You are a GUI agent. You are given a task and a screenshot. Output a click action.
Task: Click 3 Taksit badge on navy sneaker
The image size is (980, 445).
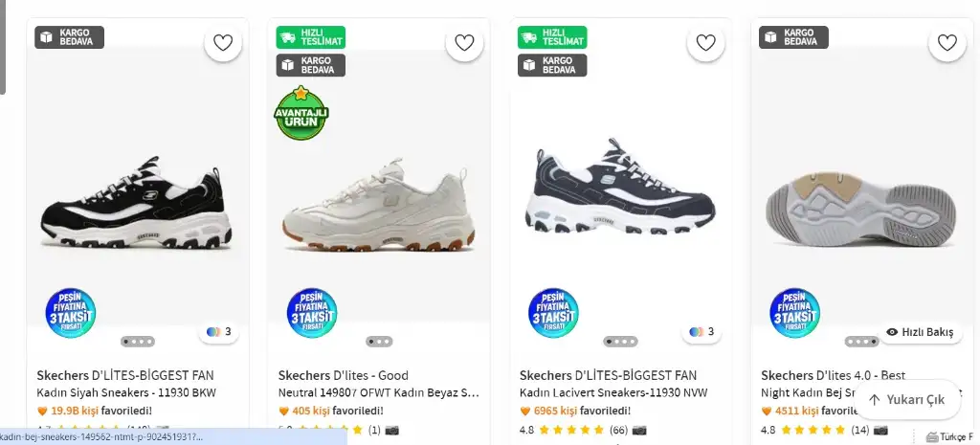pos(553,312)
